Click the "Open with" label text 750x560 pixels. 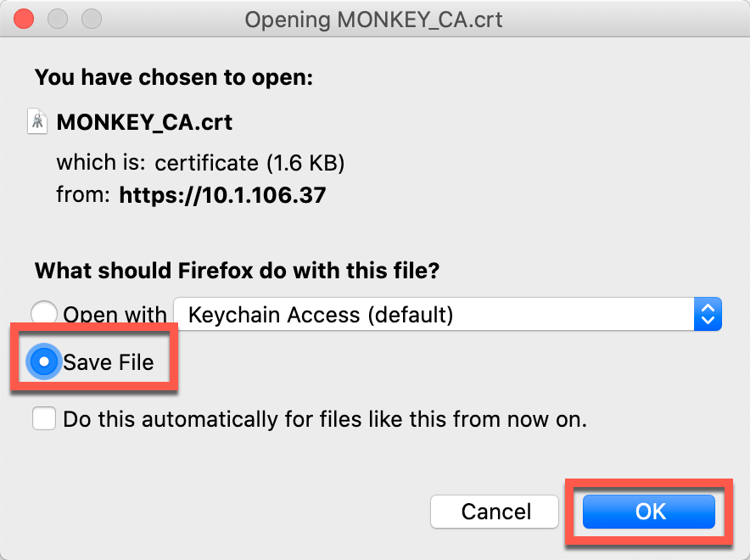pos(115,315)
